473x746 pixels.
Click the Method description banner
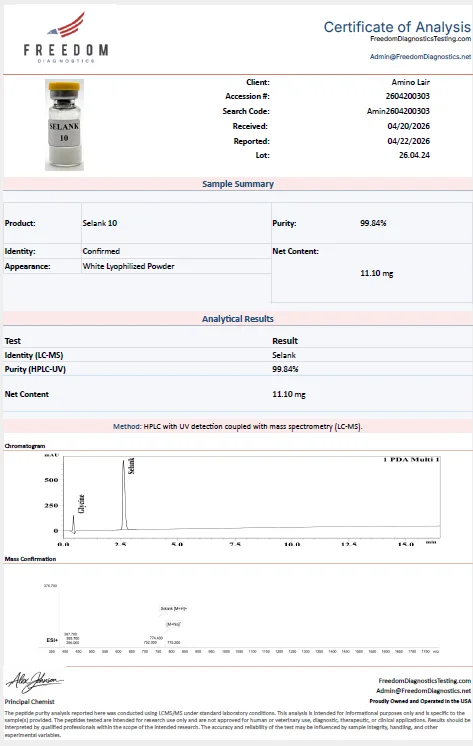[x=237, y=426]
